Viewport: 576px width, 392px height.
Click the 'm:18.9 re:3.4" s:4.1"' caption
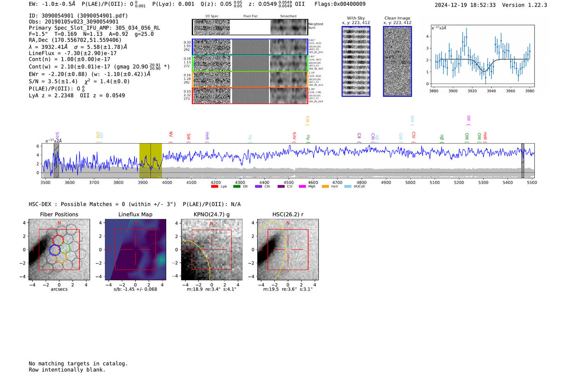(x=211, y=289)
